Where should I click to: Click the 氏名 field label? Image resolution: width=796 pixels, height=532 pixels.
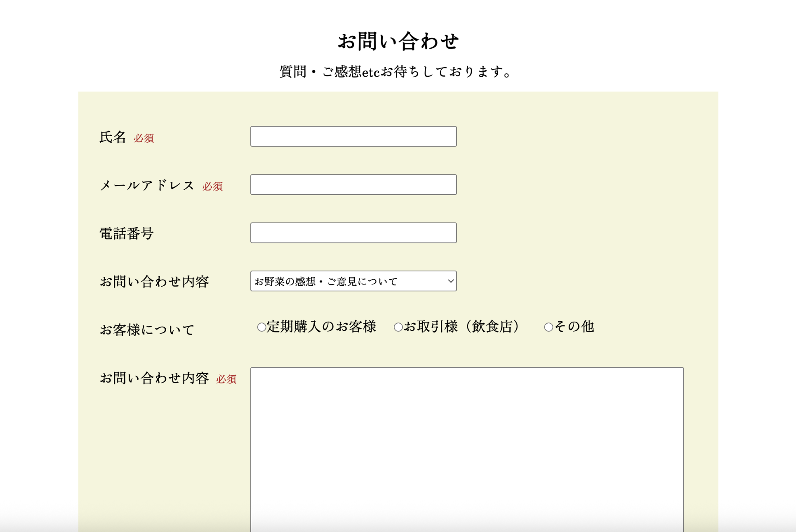coord(113,137)
